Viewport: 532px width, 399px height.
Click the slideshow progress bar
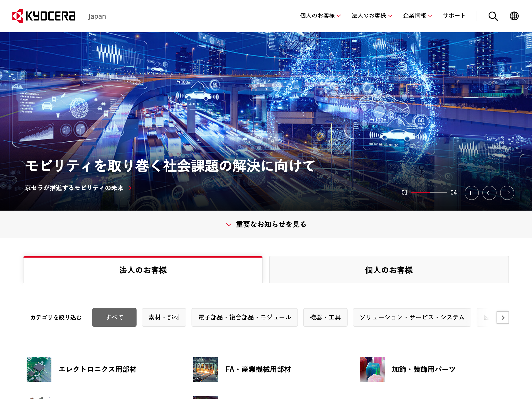(429, 193)
